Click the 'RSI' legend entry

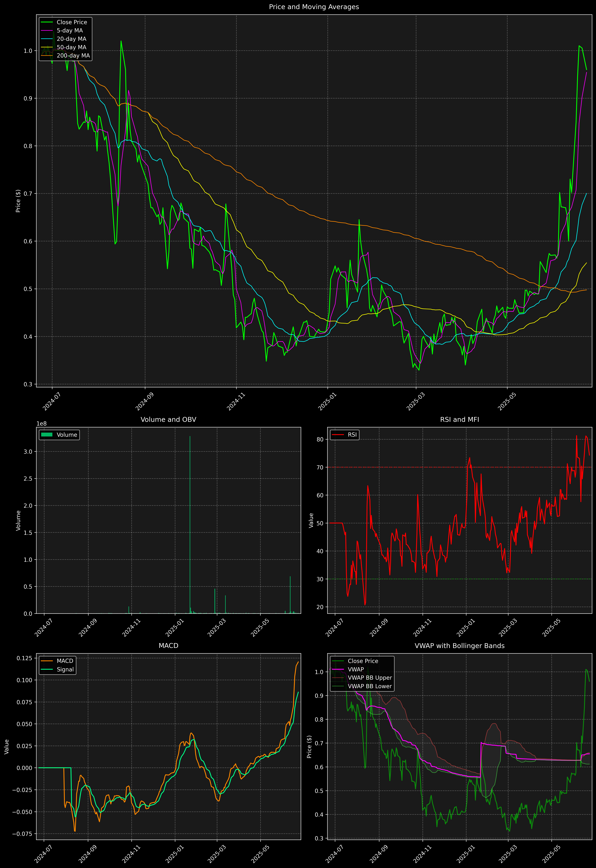coord(352,435)
